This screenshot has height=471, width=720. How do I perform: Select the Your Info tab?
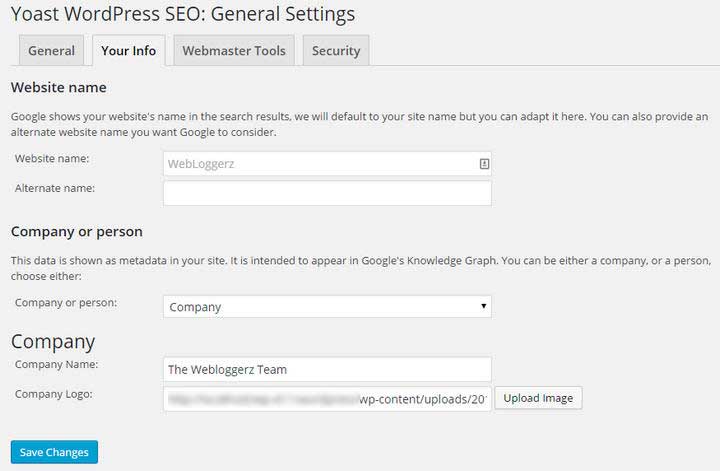(x=129, y=51)
